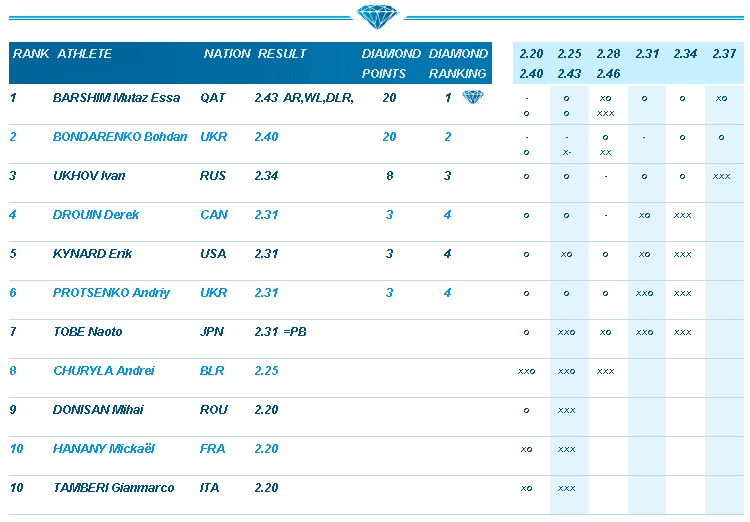Open DROUIN Derek's athlete page
Image resolution: width=750 pixels, height=522 pixels.
click(x=96, y=215)
